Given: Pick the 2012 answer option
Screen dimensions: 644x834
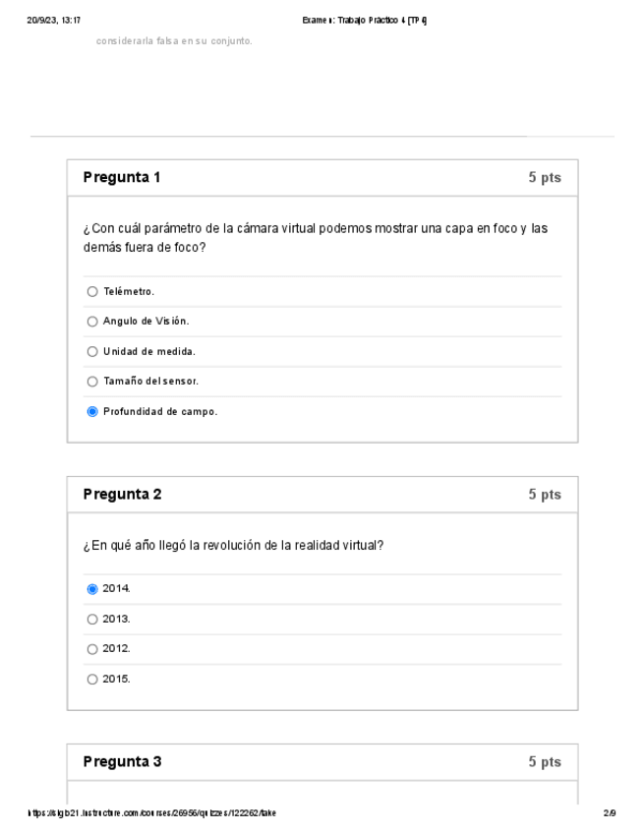Looking at the screenshot, I should click(92, 649).
